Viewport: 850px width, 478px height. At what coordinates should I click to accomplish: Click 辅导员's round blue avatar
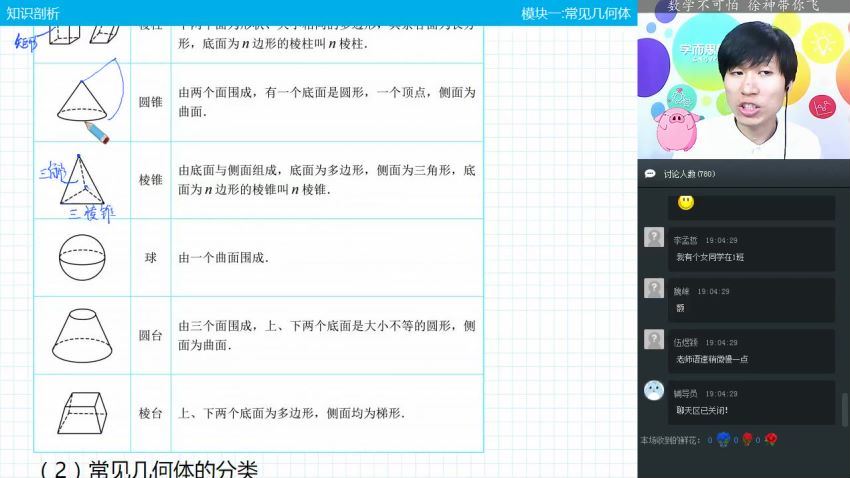point(654,391)
